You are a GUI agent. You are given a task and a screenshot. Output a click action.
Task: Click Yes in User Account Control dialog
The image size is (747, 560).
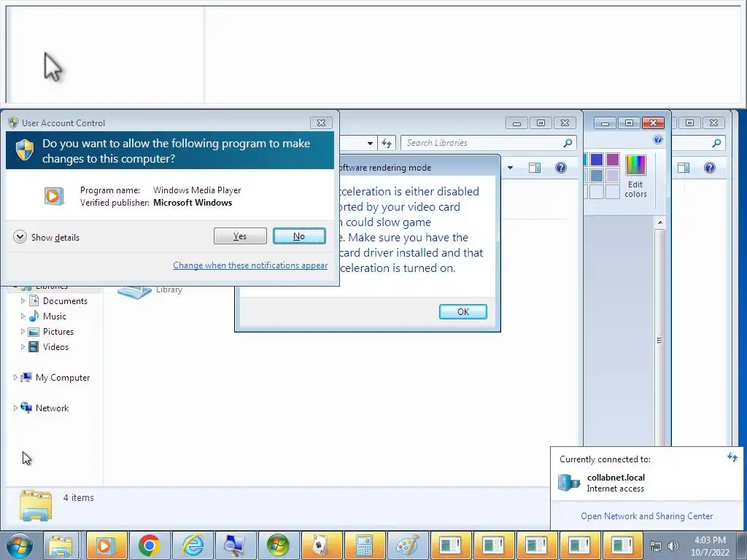pos(240,236)
